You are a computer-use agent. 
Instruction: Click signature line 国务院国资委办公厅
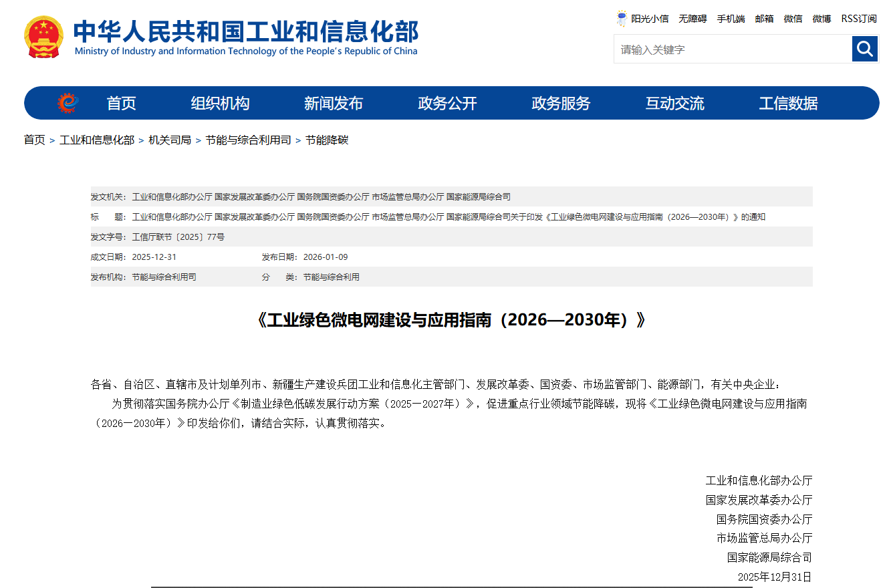click(x=764, y=519)
